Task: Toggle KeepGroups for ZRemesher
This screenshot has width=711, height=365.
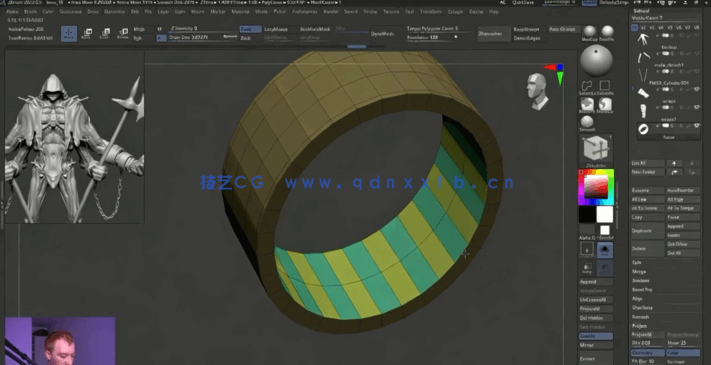Action: tap(527, 29)
